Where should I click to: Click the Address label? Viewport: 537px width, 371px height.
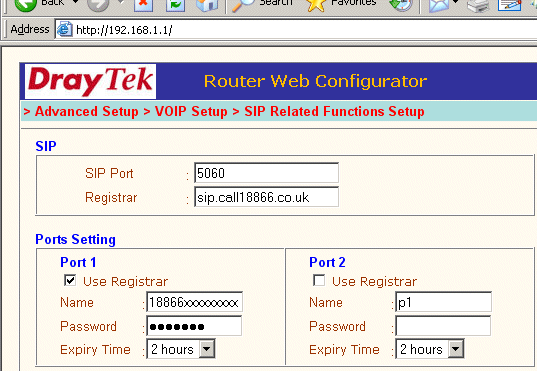[x=30, y=29]
